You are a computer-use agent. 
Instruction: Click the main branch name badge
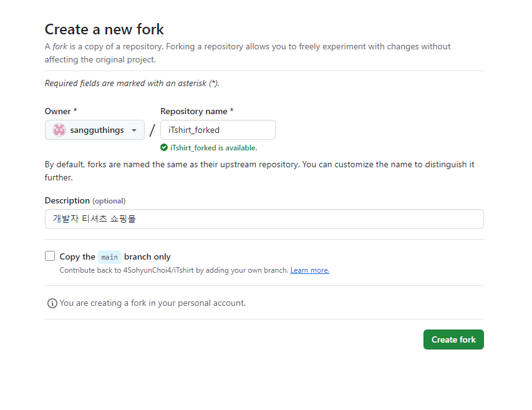109,257
